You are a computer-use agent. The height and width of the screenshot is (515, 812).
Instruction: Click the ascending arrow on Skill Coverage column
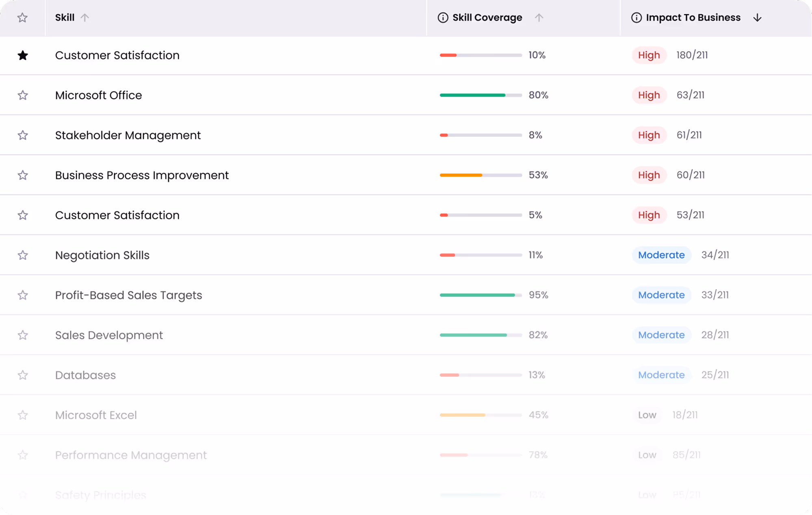click(539, 17)
